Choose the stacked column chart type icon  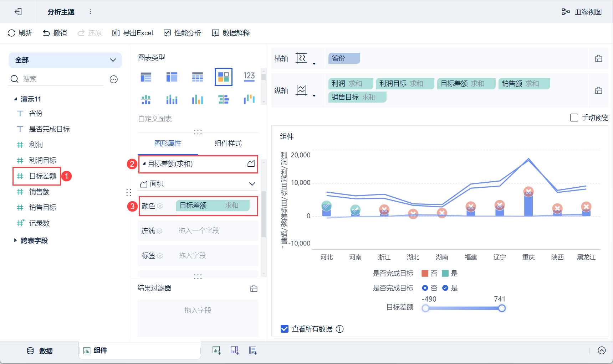tap(172, 99)
